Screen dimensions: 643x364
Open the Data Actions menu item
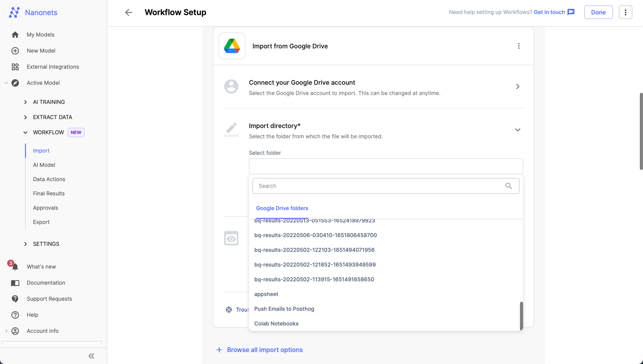(x=49, y=179)
